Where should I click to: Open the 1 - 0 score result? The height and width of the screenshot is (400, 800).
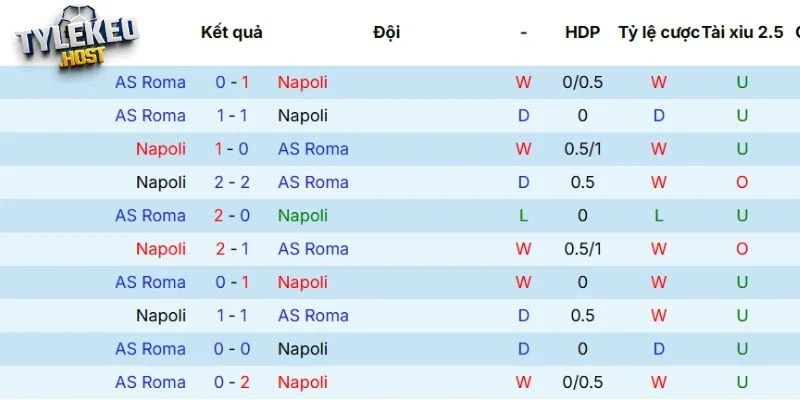[232, 149]
